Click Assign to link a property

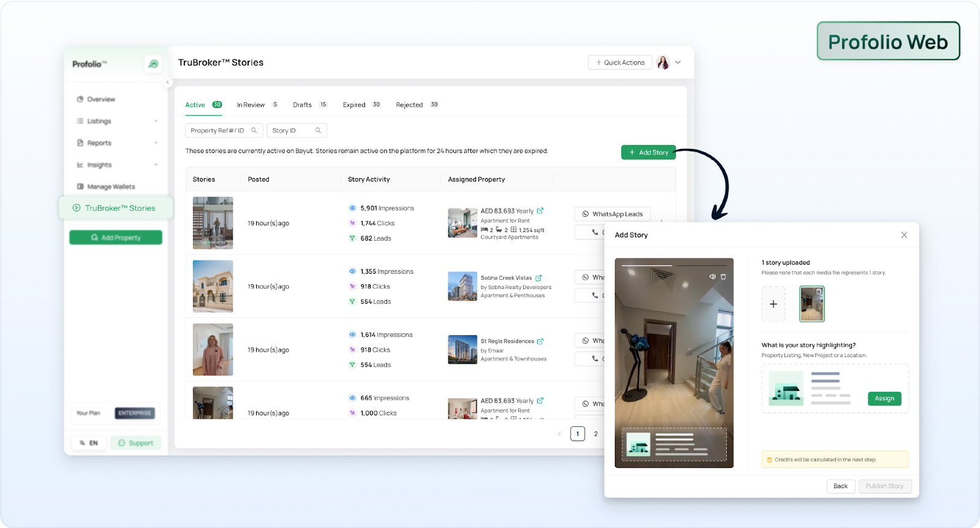tap(884, 399)
